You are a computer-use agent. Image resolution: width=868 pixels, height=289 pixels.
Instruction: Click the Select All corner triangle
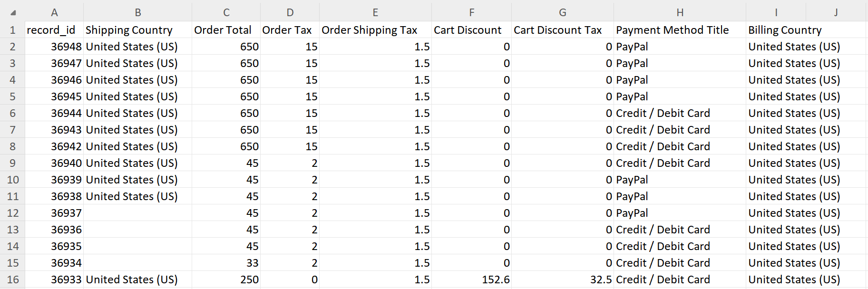point(13,12)
